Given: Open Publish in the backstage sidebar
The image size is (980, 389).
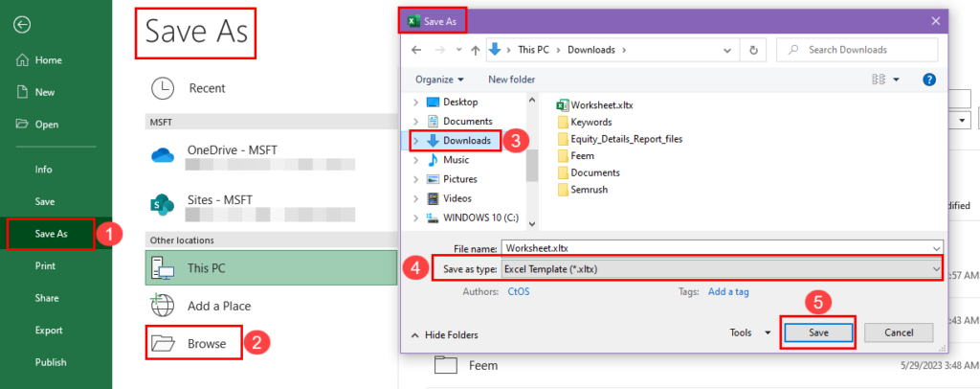Looking at the screenshot, I should [51, 362].
